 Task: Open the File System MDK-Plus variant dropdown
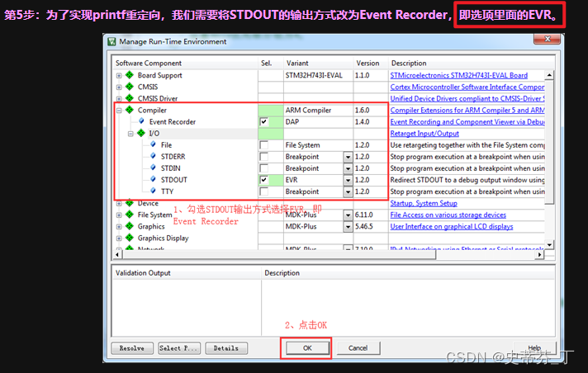click(348, 215)
